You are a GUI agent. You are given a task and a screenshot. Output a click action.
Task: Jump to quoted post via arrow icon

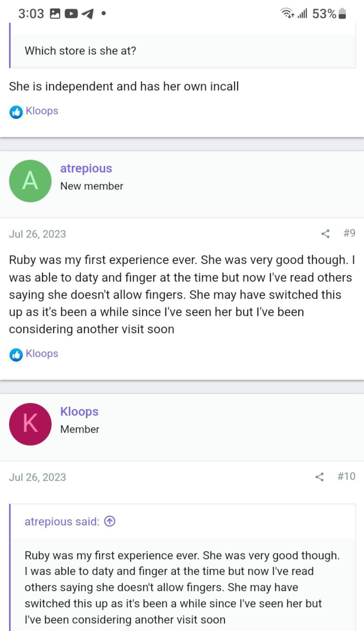(110, 522)
